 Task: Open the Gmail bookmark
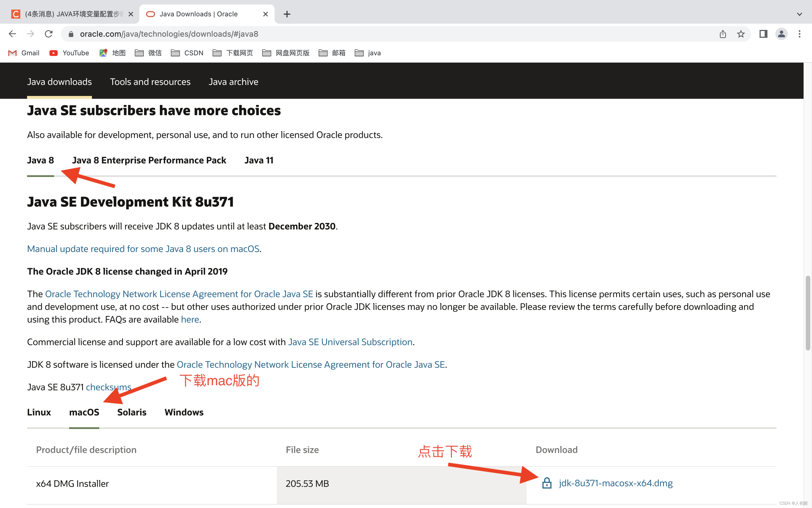click(x=24, y=53)
